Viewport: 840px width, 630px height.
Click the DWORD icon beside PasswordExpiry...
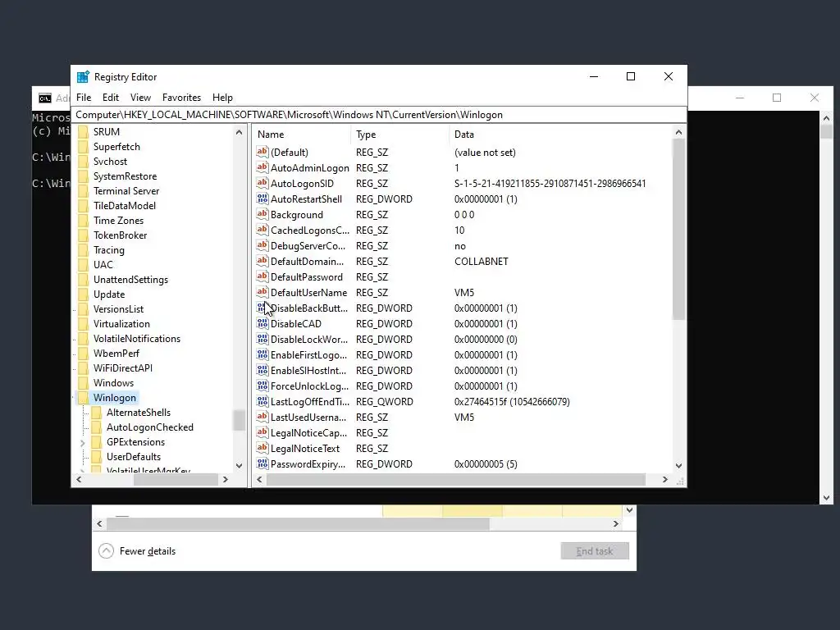262,463
